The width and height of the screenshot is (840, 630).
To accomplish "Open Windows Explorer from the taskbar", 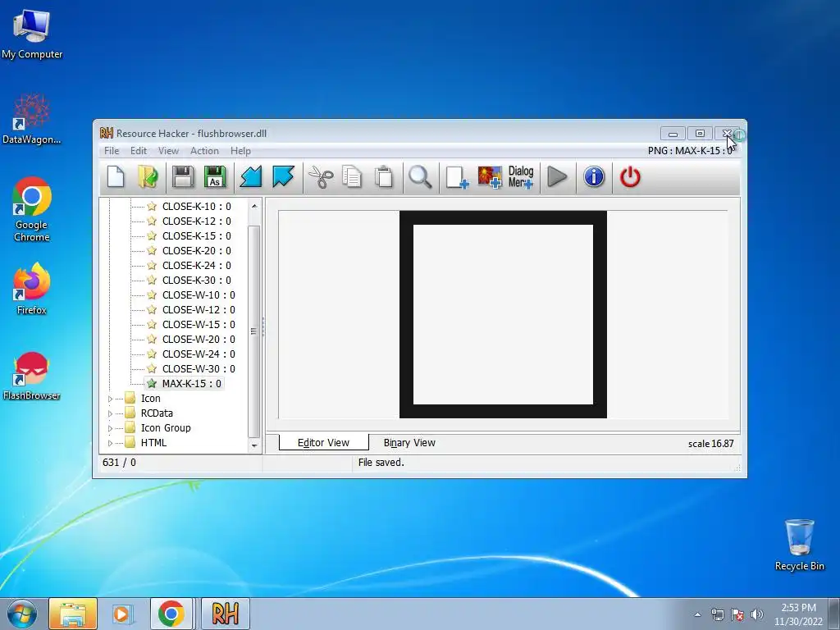I will 73,614.
